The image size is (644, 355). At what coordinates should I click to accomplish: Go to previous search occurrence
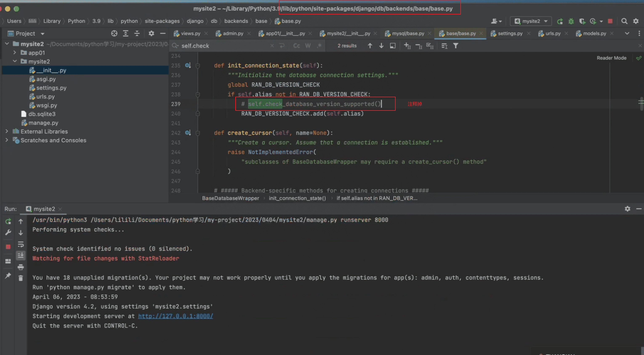370,46
